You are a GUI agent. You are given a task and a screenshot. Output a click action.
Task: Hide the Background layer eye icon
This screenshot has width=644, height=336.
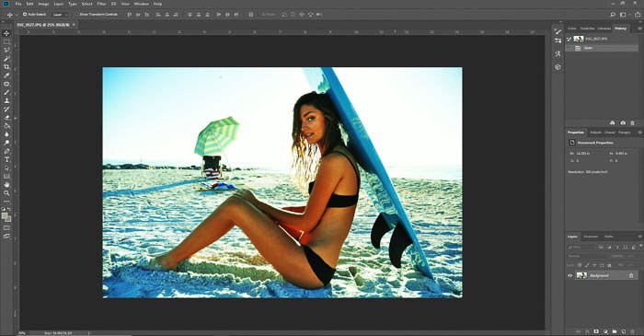(570, 275)
